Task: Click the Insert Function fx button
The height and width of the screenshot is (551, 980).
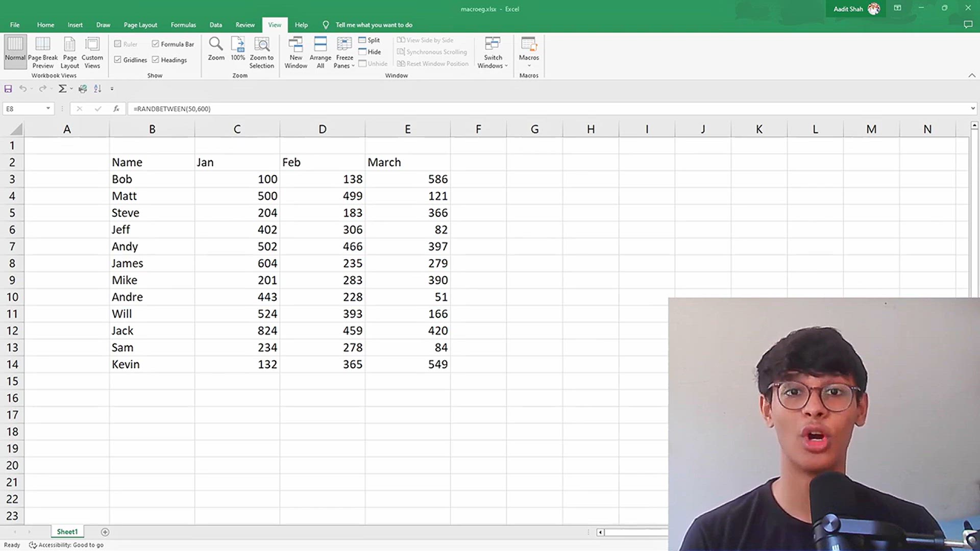Action: coord(116,109)
